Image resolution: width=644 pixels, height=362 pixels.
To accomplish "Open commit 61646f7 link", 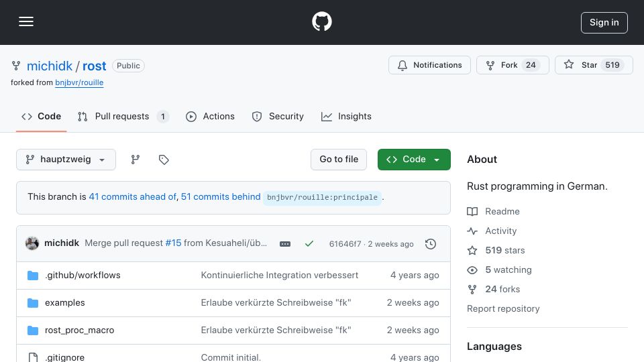I will (x=345, y=244).
